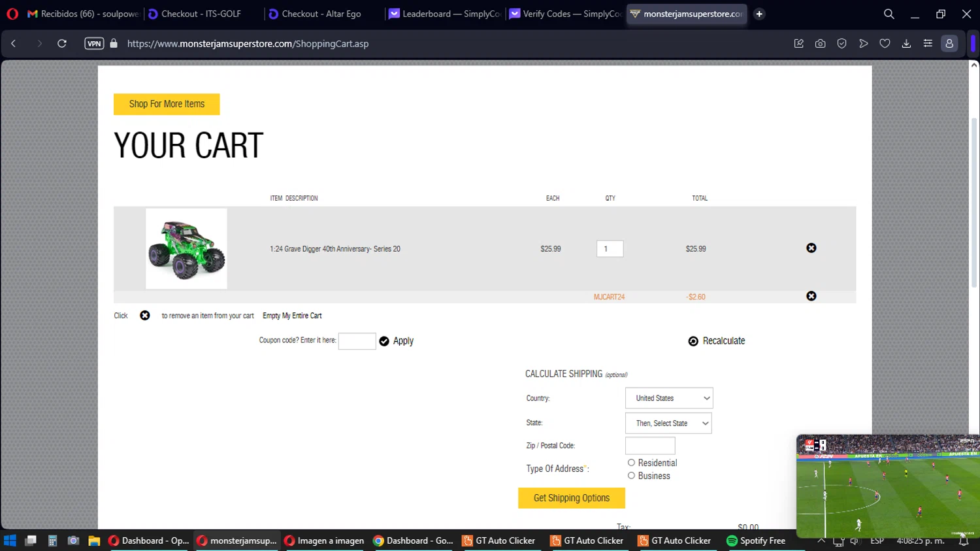This screenshot has width=980, height=551.
Task: Reload the shopping cart page
Action: (62, 44)
